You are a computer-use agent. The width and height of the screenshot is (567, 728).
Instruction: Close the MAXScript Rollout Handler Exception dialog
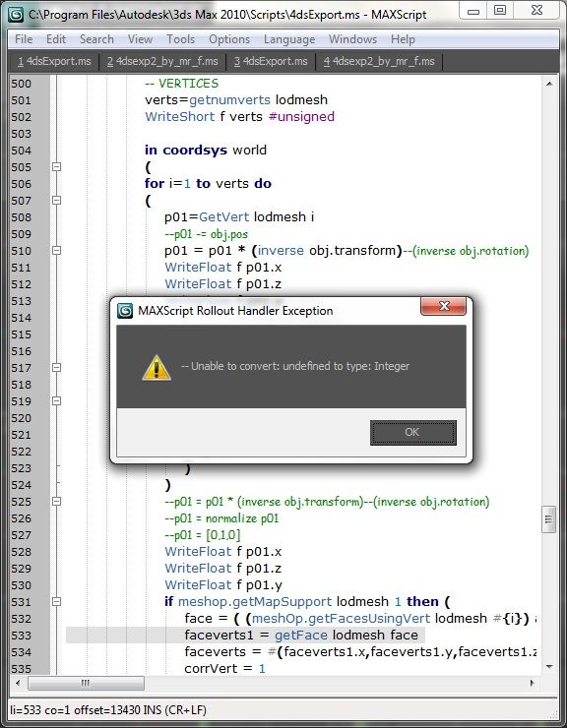point(443,306)
